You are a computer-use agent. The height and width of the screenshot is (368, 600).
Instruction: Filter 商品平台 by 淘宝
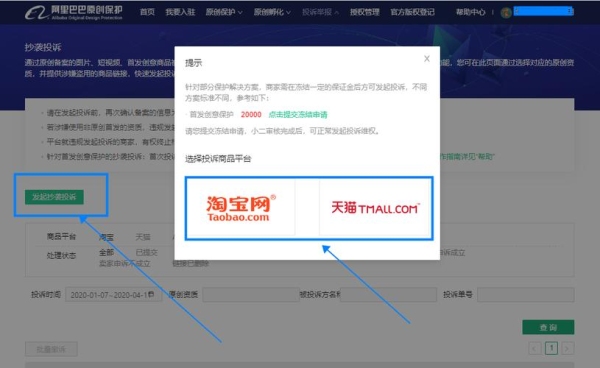[106, 237]
